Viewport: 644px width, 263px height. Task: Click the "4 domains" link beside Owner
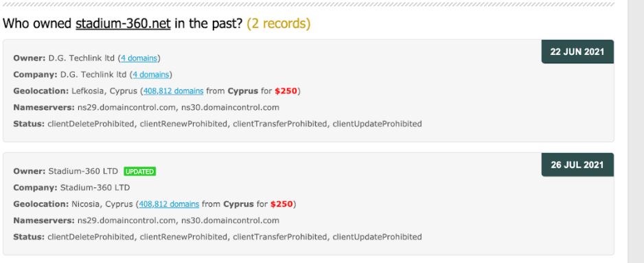tap(139, 58)
